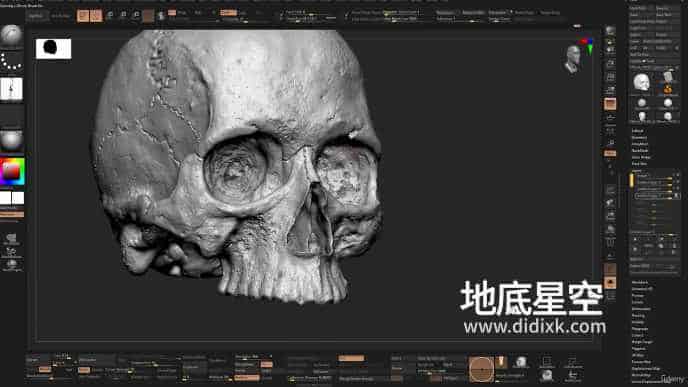The image size is (688, 387).
Task: Toggle the orange Zadd button
Action: [228, 13]
